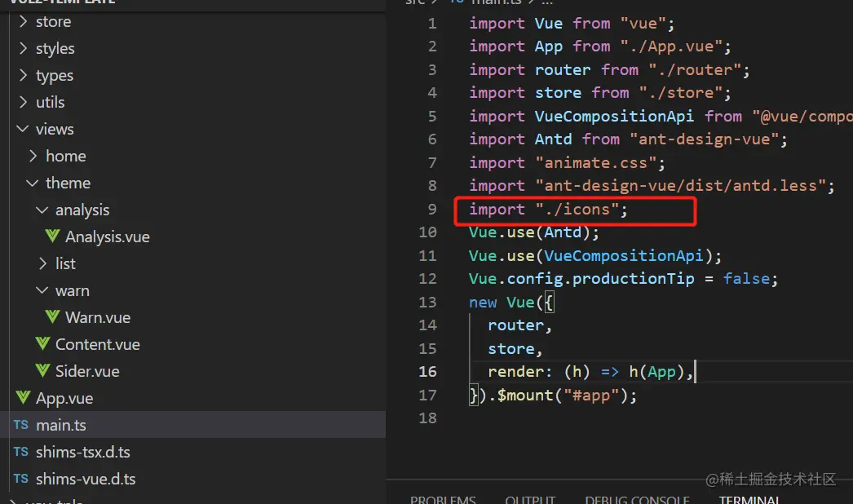Viewport: 853px width, 504px height.
Task: Click the render: (h) text on line 16
Action: tap(538, 372)
